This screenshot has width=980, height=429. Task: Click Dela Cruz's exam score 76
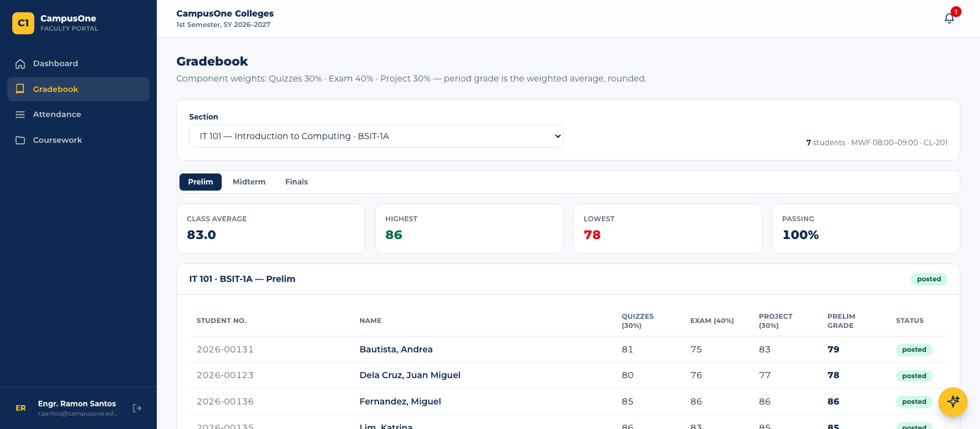click(696, 375)
